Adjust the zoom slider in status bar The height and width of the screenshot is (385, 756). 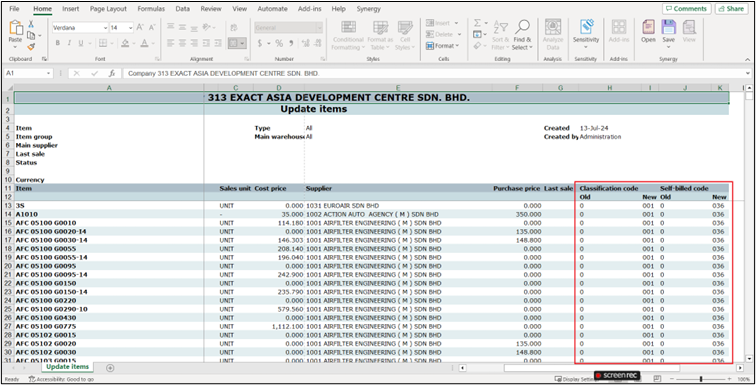701,379
